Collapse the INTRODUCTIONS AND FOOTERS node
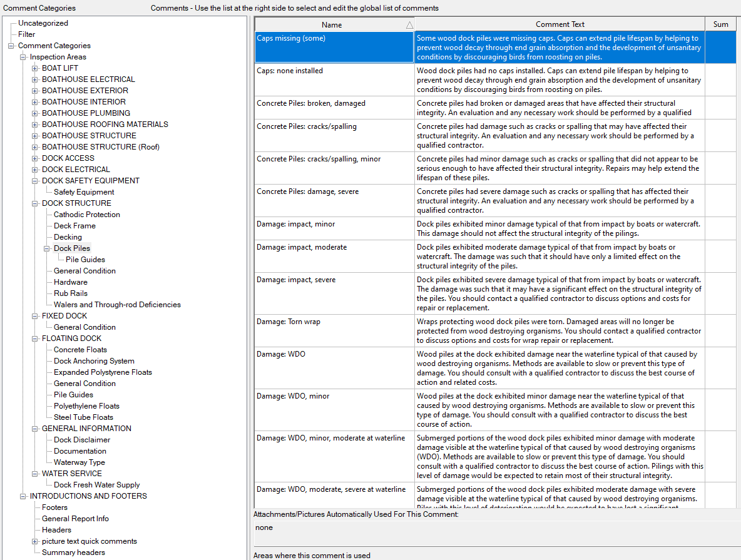Image resolution: width=741 pixels, height=560 pixels. click(x=23, y=496)
